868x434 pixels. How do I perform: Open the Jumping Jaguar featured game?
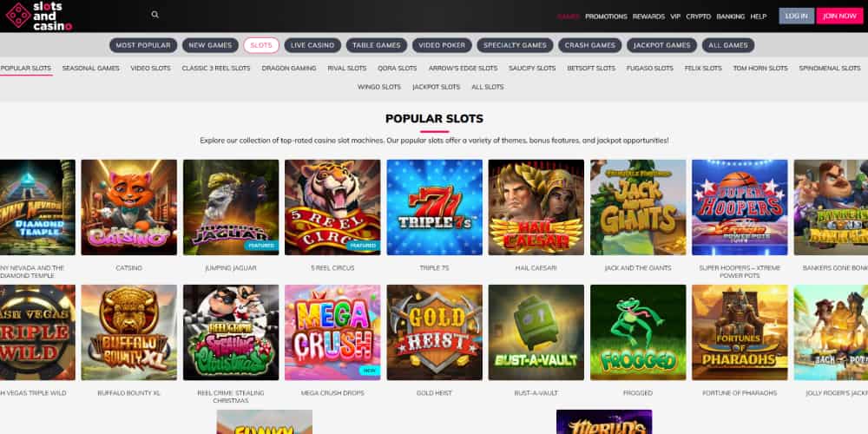[231, 207]
